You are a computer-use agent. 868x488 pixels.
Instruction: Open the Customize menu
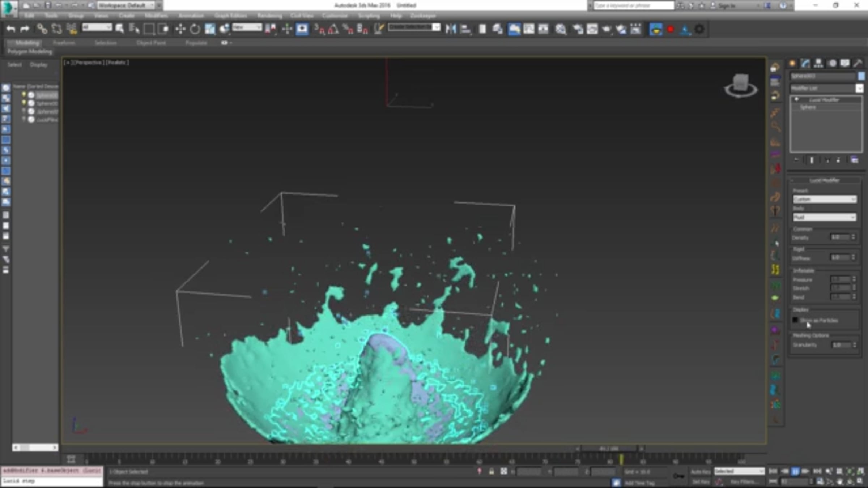point(335,16)
